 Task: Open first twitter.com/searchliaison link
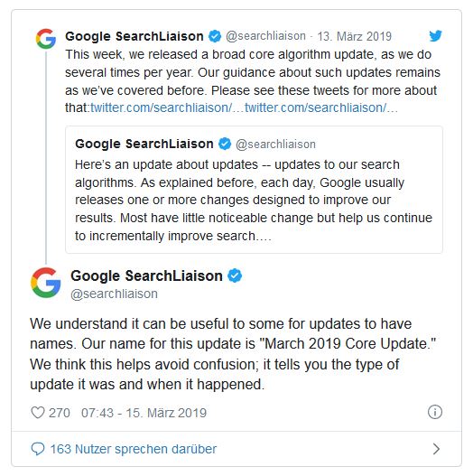(x=161, y=107)
